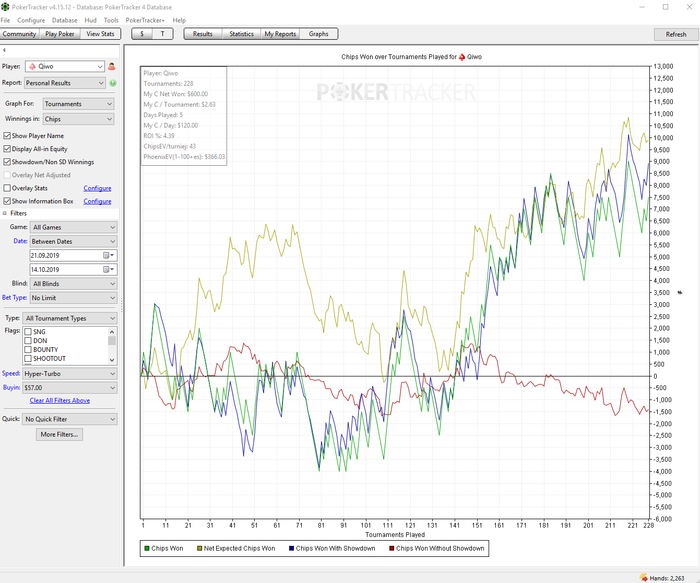Collapse the left sidebar using the arrow icon

pos(5,50)
